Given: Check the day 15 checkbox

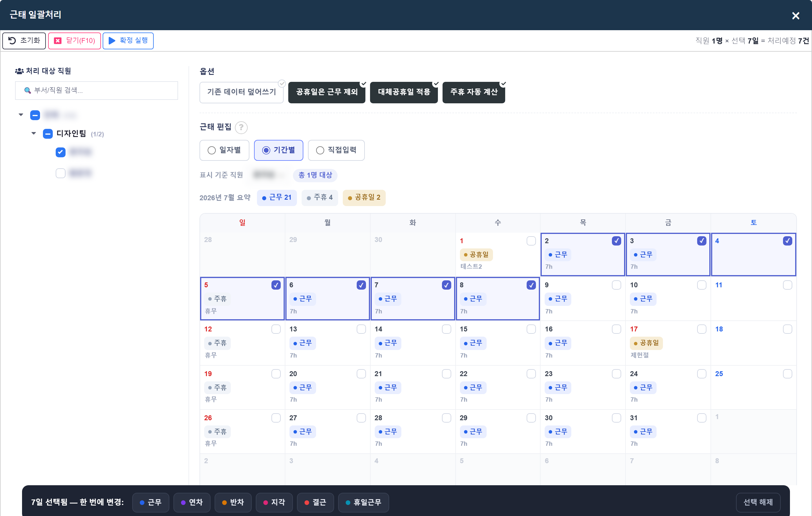Looking at the screenshot, I should 531,329.
